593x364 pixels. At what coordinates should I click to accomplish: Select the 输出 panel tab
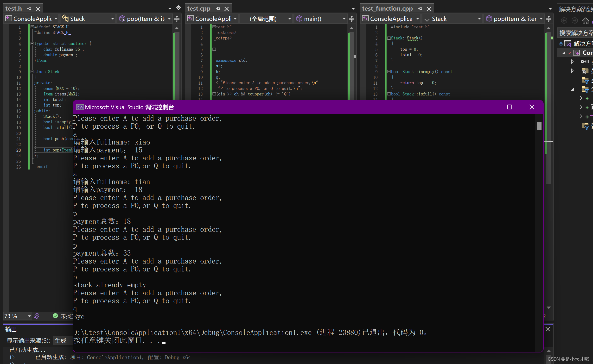pyautogui.click(x=11, y=329)
